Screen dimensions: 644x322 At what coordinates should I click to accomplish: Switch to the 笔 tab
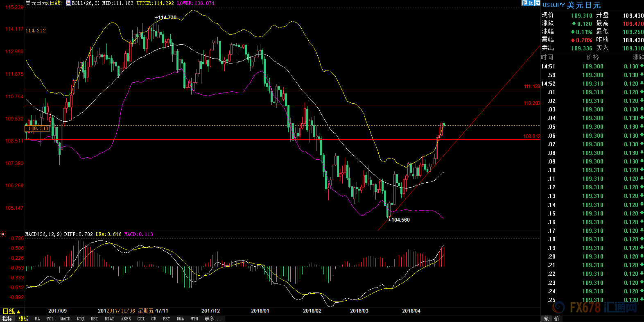[547, 319]
